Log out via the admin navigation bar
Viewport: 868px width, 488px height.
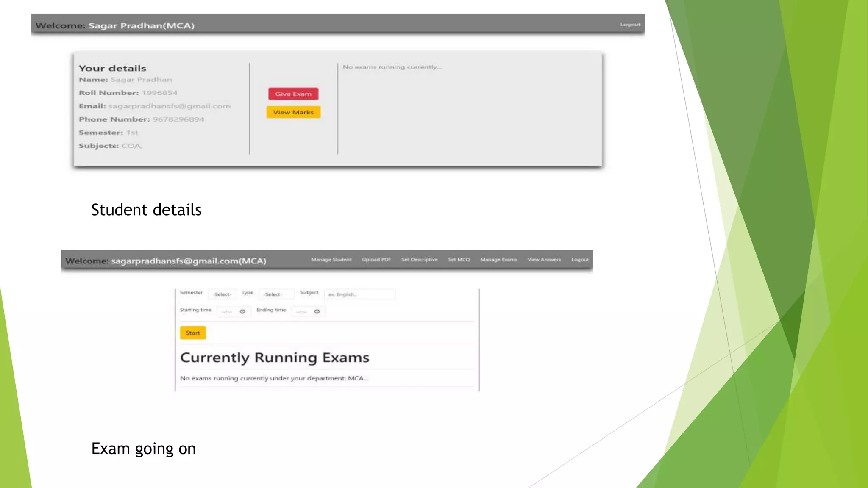click(x=580, y=259)
